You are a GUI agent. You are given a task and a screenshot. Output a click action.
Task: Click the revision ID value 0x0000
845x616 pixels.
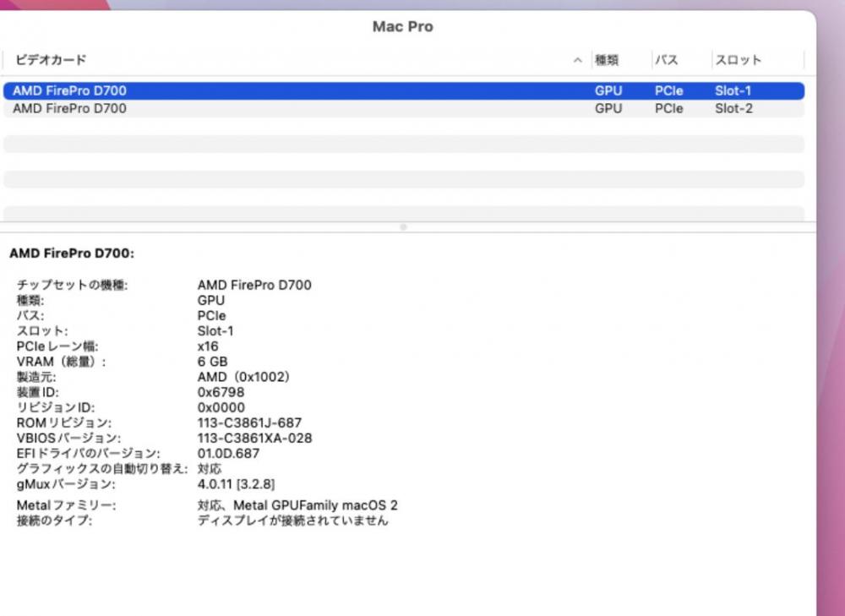coord(221,407)
